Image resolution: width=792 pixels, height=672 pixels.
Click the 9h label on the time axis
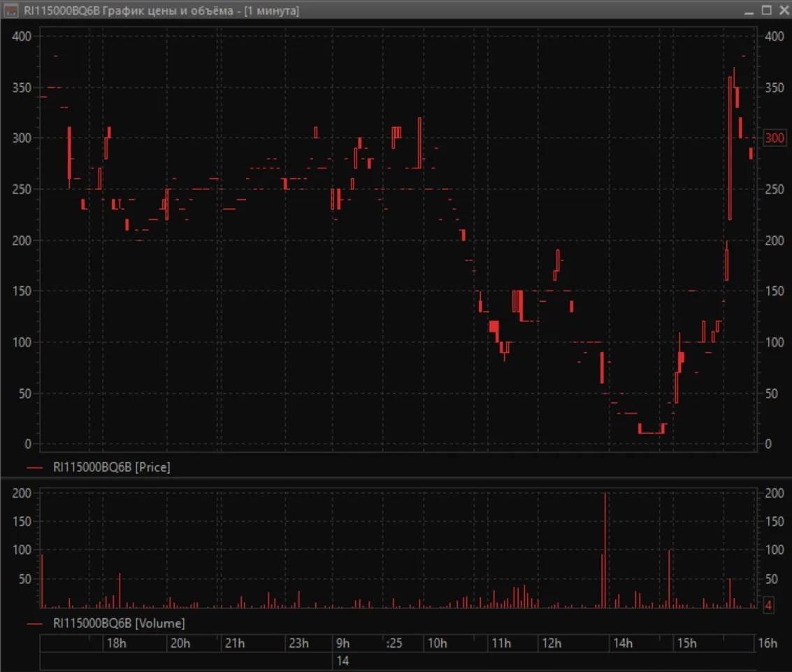(343, 643)
